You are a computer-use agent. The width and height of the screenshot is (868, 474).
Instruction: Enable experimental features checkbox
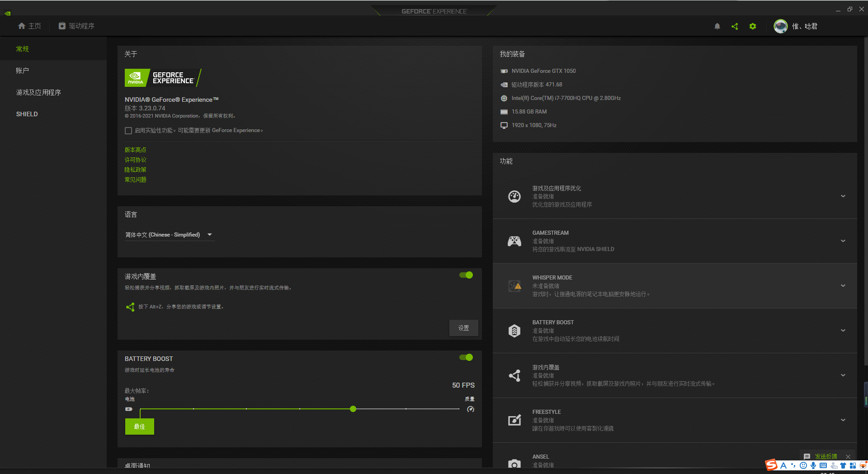[128, 131]
